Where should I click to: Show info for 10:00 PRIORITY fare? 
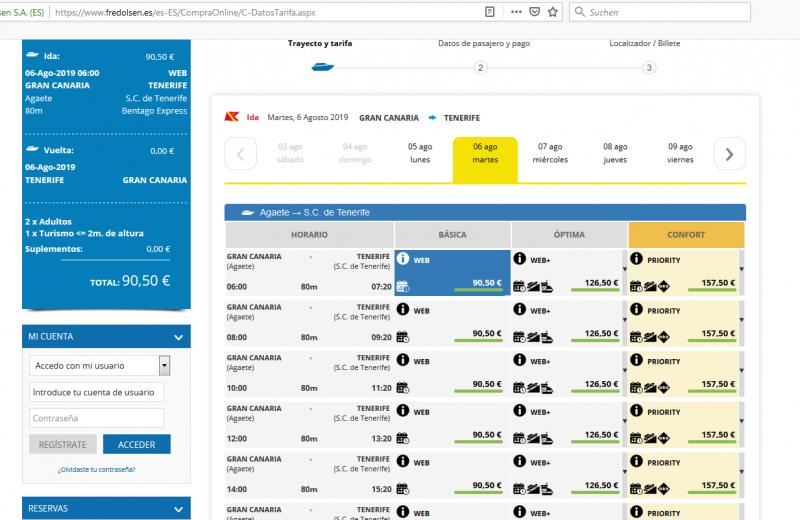pyautogui.click(x=636, y=360)
